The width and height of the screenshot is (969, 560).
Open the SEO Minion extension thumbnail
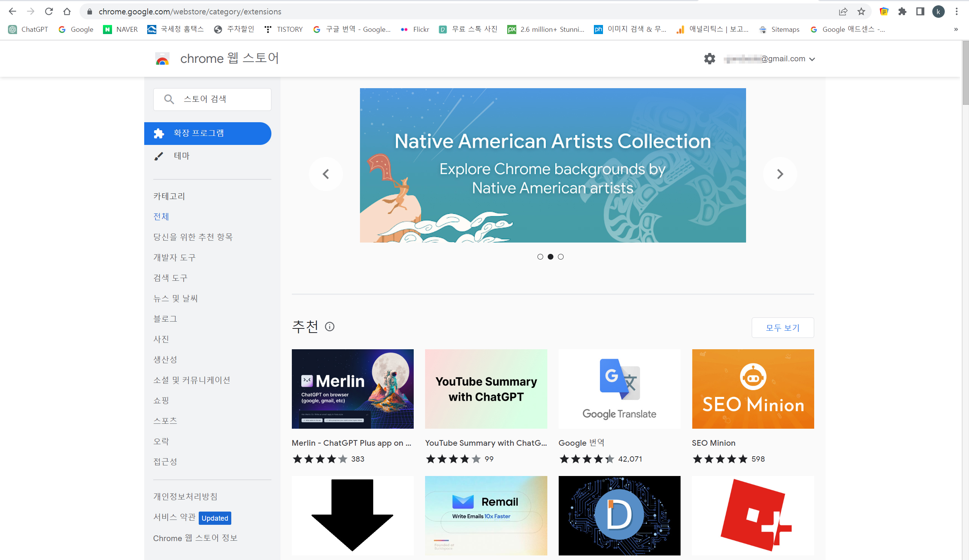click(753, 389)
